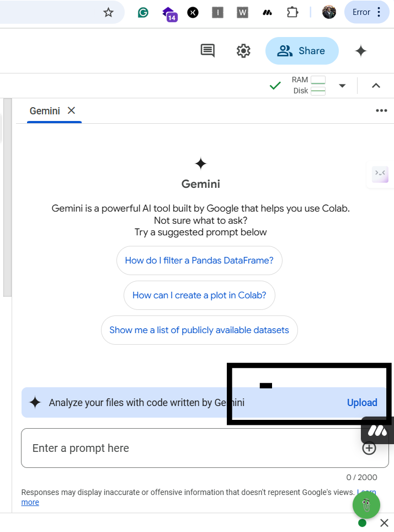This screenshot has height=532, width=394.
Task: Open the Learn more link
Action: pyautogui.click(x=29, y=502)
